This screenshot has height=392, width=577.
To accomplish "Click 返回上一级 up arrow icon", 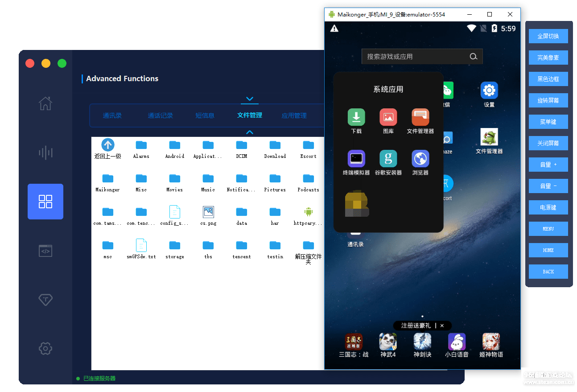I will [x=108, y=145].
